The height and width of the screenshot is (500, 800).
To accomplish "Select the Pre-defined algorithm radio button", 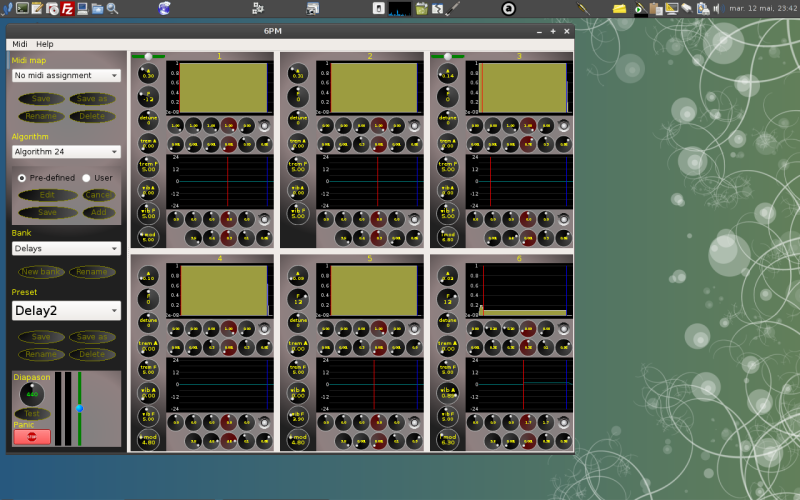I will 22,177.
